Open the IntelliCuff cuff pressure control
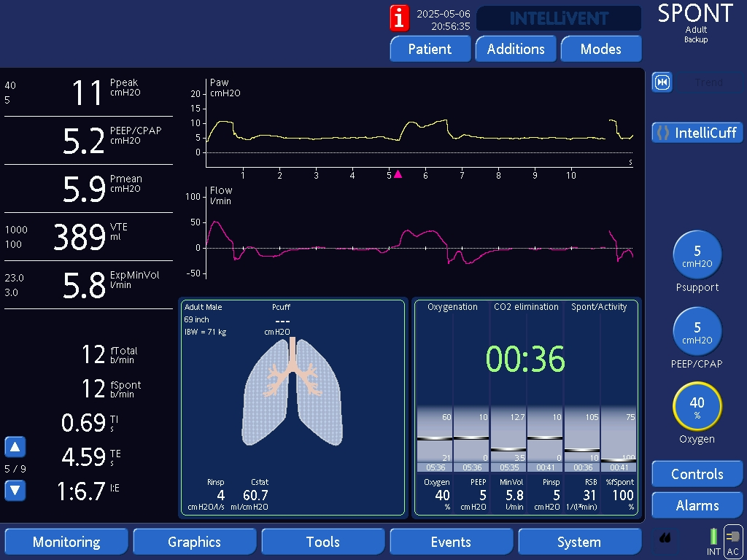This screenshot has height=560, width=747. click(x=697, y=133)
